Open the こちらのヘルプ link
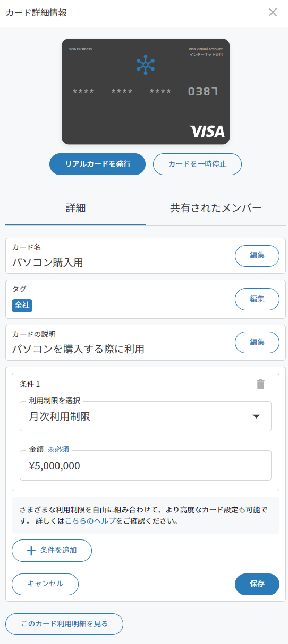Viewport: 288px width, 644px height. pos(90,521)
